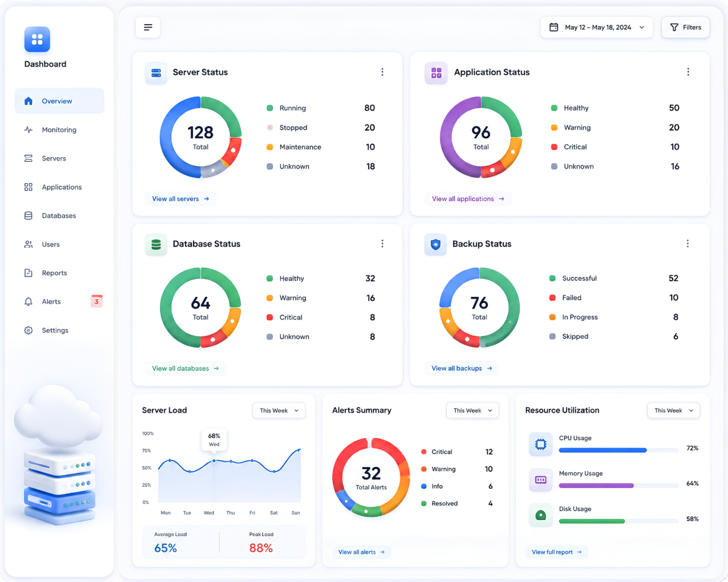The image size is (728, 582).
Task: Click the Average Load 65% value
Action: point(166,548)
